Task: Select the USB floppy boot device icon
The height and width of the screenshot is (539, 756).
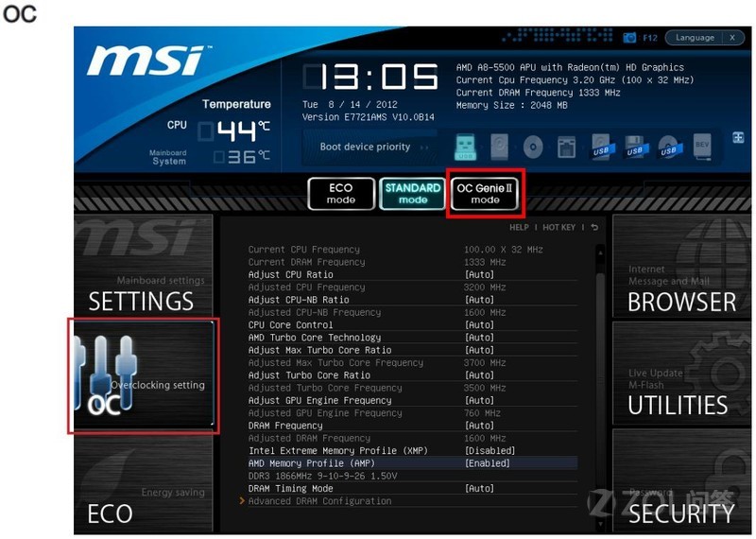Action: point(634,147)
